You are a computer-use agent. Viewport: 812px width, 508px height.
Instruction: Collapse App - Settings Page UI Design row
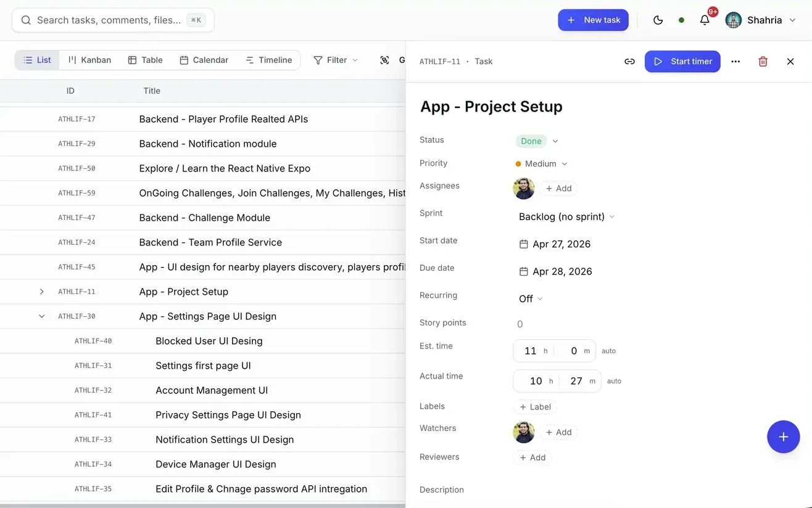42,316
